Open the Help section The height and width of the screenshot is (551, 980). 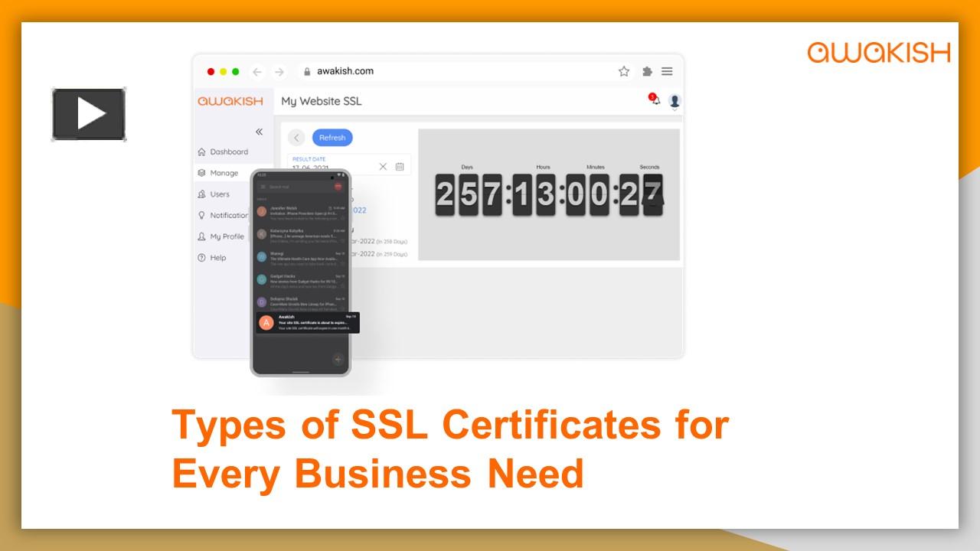tap(217, 258)
